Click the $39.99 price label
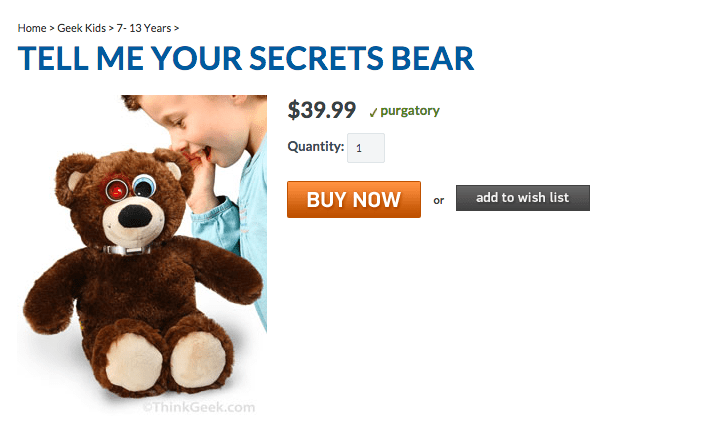Image resolution: width=705 pixels, height=424 pixels. [x=321, y=110]
